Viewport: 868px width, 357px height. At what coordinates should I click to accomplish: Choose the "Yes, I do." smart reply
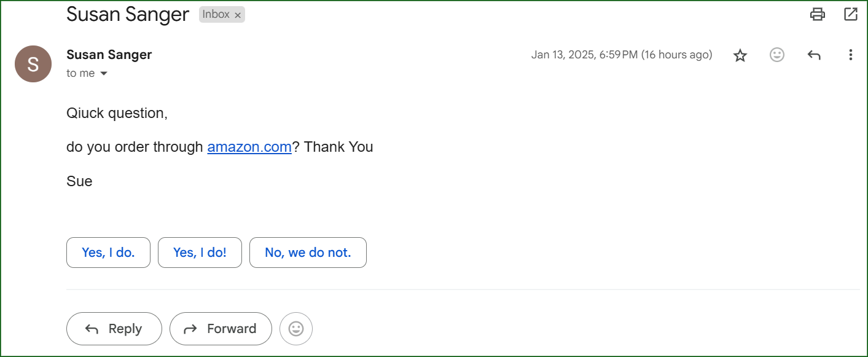[x=108, y=253]
